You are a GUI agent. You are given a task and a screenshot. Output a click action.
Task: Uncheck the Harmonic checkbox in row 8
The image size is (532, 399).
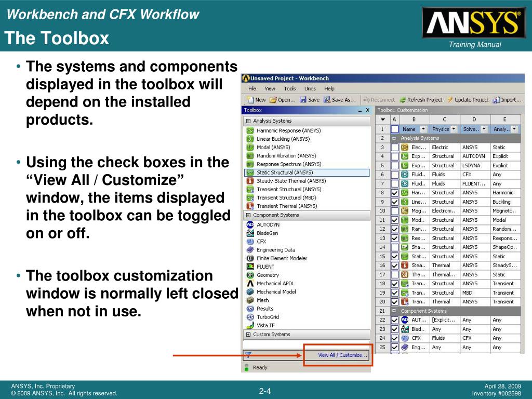coord(394,193)
